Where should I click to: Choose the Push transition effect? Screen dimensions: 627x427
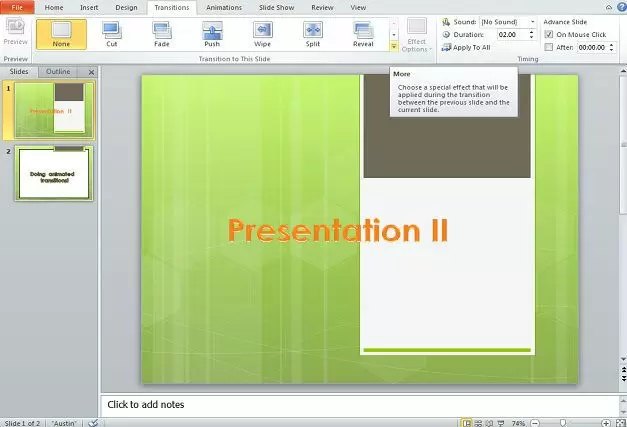tap(212, 34)
